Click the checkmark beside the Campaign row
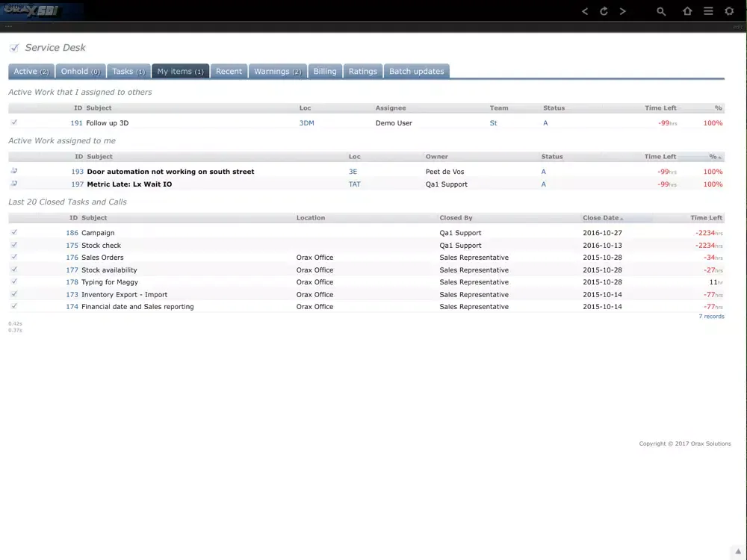Screen dimensions: 747x560 [x=14, y=232]
